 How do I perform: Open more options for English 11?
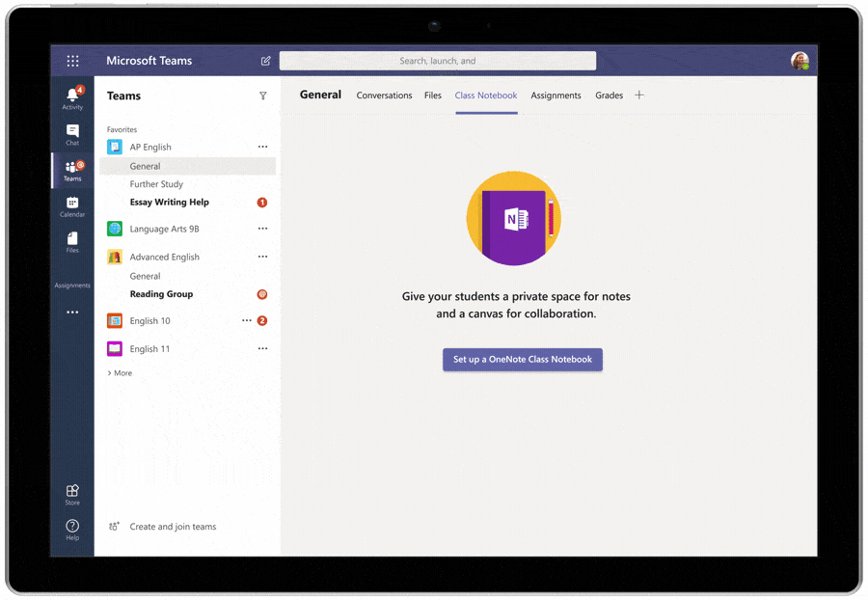(x=263, y=348)
